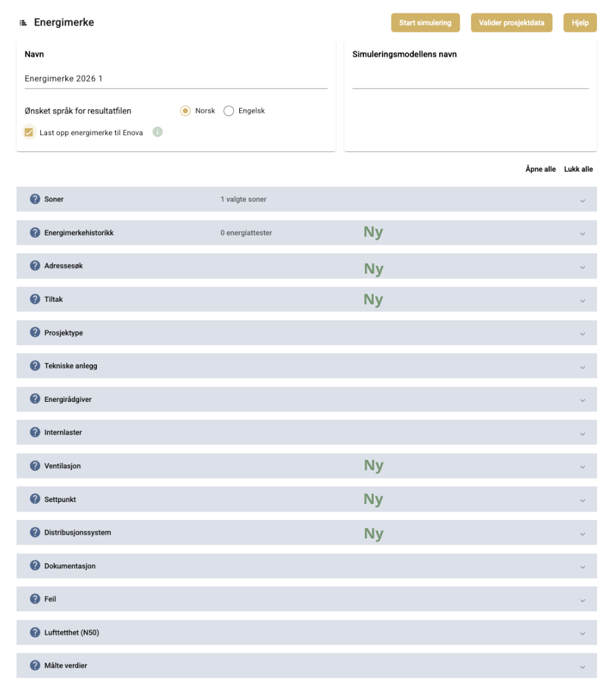Click the info icon next to Enova upload
The image size is (616, 689).
(x=158, y=133)
